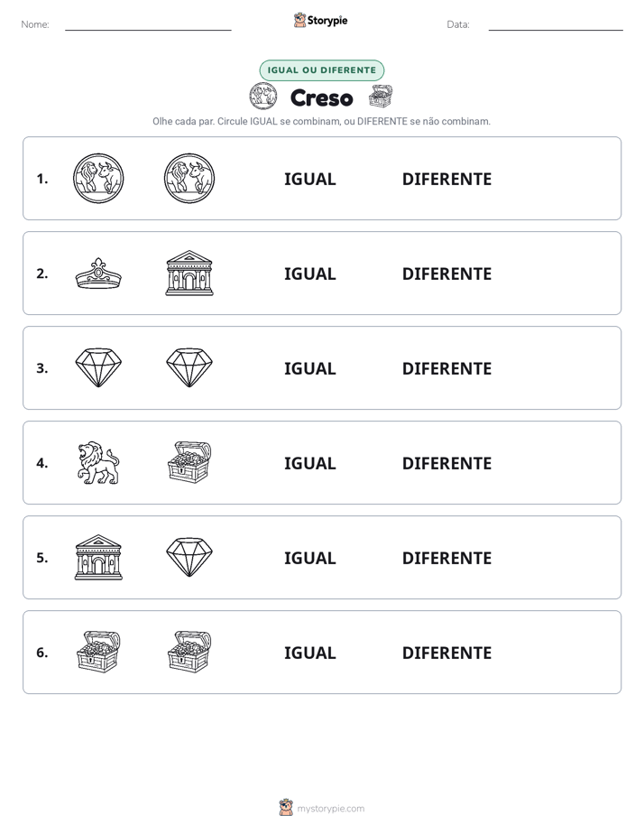Click the crown icon in row 2
Screen dimensions: 644x834
(x=98, y=273)
